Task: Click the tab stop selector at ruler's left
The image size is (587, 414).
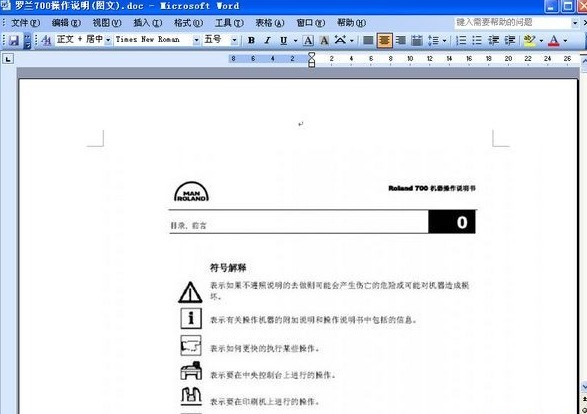Action: tap(8, 59)
